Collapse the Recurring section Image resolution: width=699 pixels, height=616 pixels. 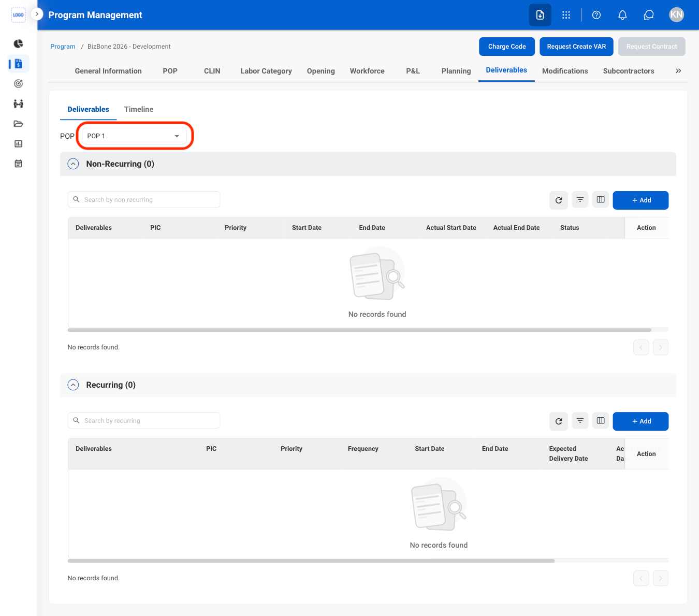pos(74,385)
